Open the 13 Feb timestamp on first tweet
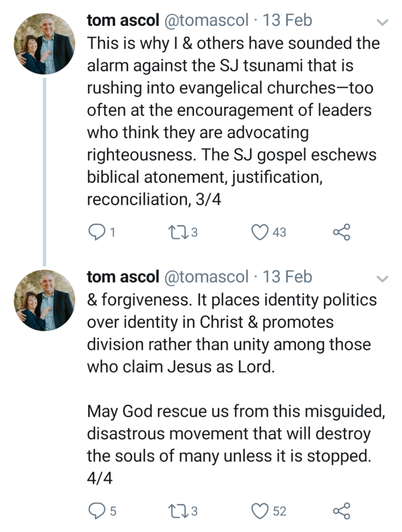This screenshot has width=402, height=532. [287, 20]
